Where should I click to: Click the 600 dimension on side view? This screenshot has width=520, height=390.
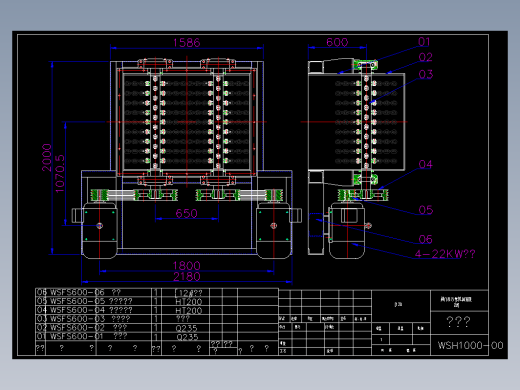337,42
